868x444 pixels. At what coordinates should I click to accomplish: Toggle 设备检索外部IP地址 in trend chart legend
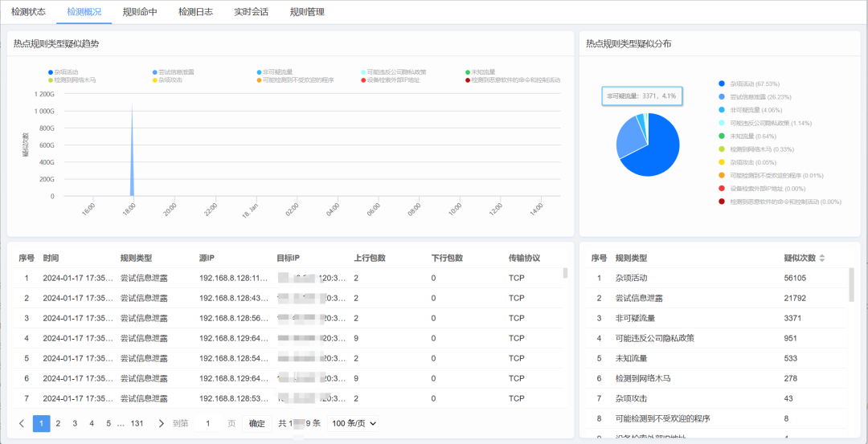coord(391,80)
